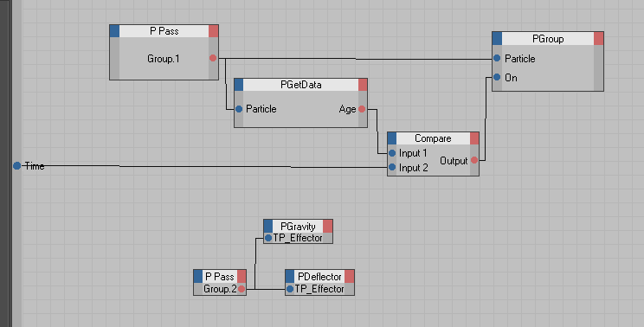Click the red output corner of PDeflector node
Image resolution: width=644 pixels, height=327 pixels.
click(349, 277)
